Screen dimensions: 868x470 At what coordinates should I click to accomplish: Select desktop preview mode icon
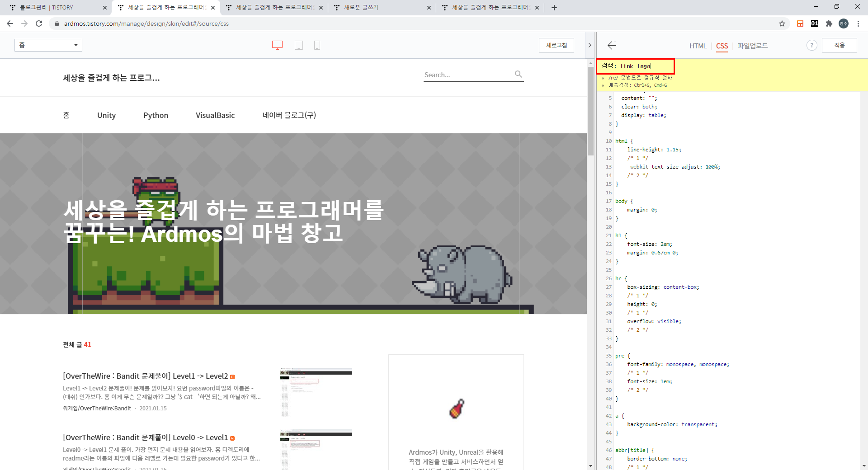pos(277,45)
